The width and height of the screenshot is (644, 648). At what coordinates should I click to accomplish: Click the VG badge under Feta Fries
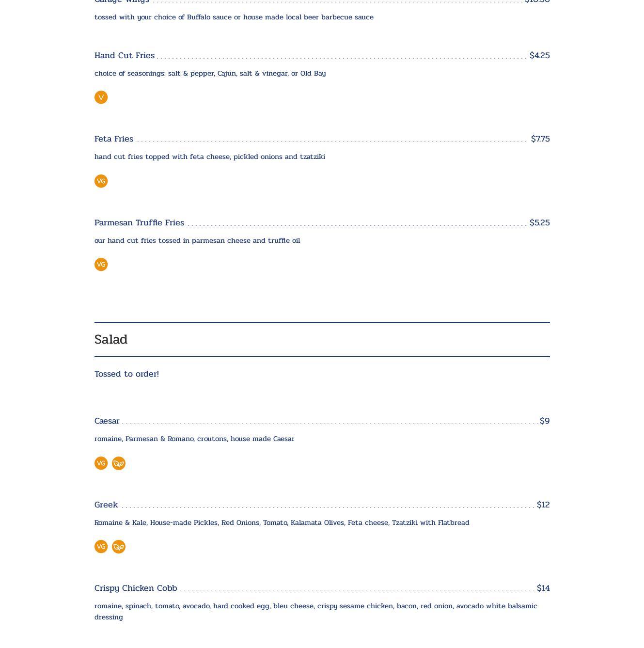pyautogui.click(x=101, y=181)
